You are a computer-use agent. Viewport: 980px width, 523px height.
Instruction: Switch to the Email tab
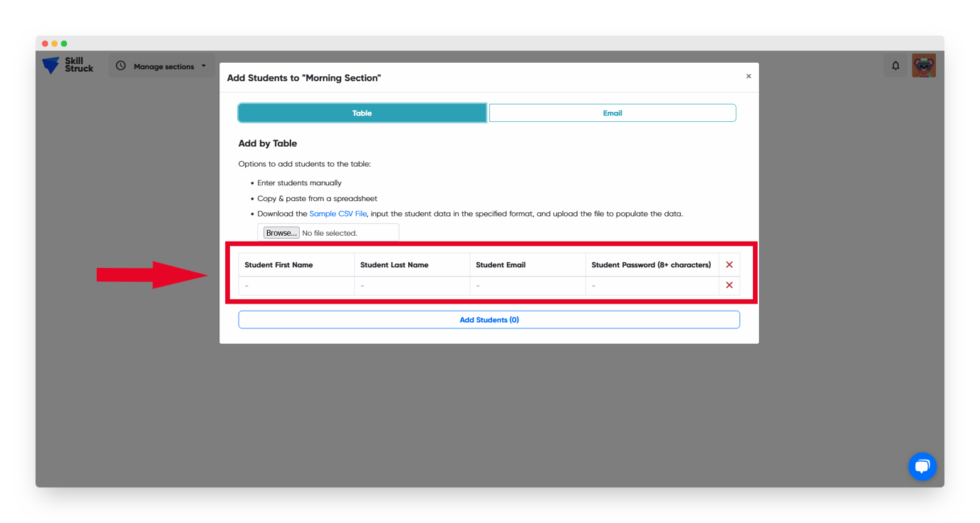coord(612,113)
